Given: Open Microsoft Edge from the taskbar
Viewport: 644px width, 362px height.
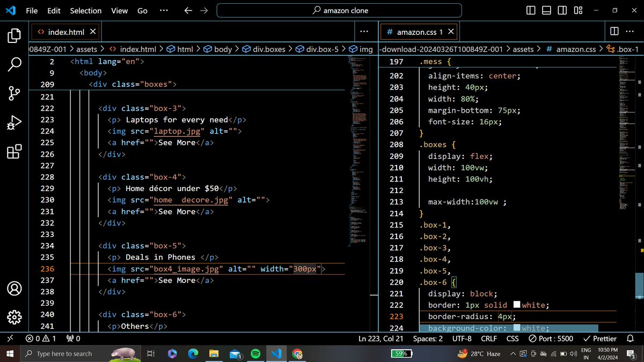Looking at the screenshot, I should (193, 353).
